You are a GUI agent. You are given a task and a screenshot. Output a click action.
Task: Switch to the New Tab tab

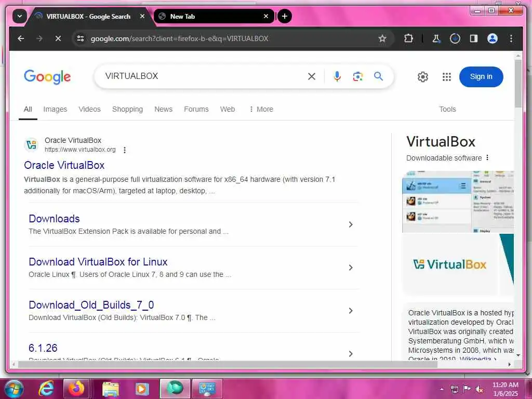coord(214,16)
